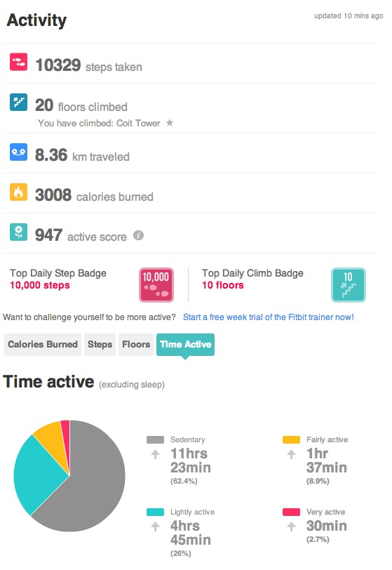Viewport: 392px width, 570px height.
Task: Click the orange calories burned flame icon
Action: tap(18, 192)
